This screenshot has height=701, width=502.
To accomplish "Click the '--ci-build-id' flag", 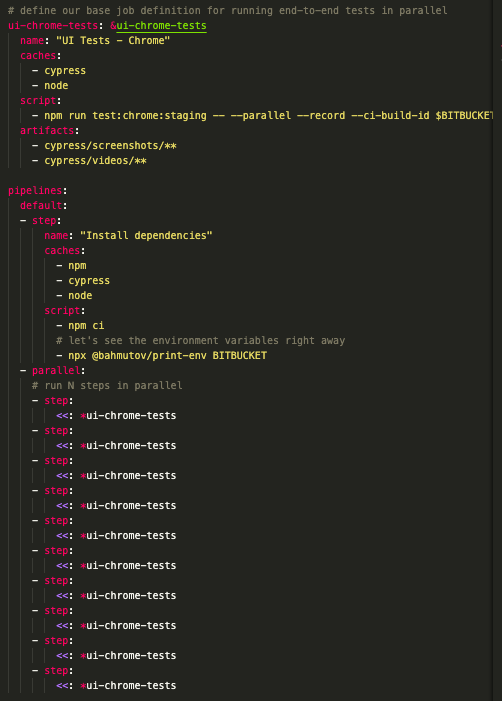I will (390, 115).
